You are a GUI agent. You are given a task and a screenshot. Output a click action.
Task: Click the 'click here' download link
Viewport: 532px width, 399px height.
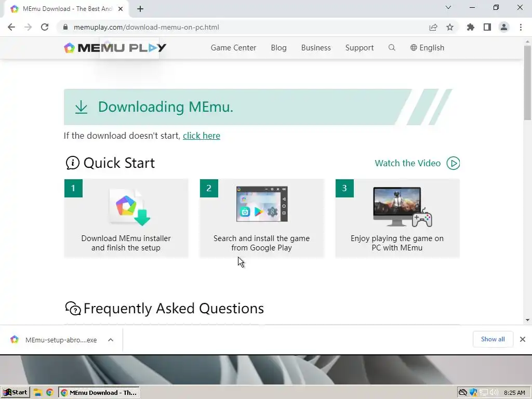(x=202, y=136)
